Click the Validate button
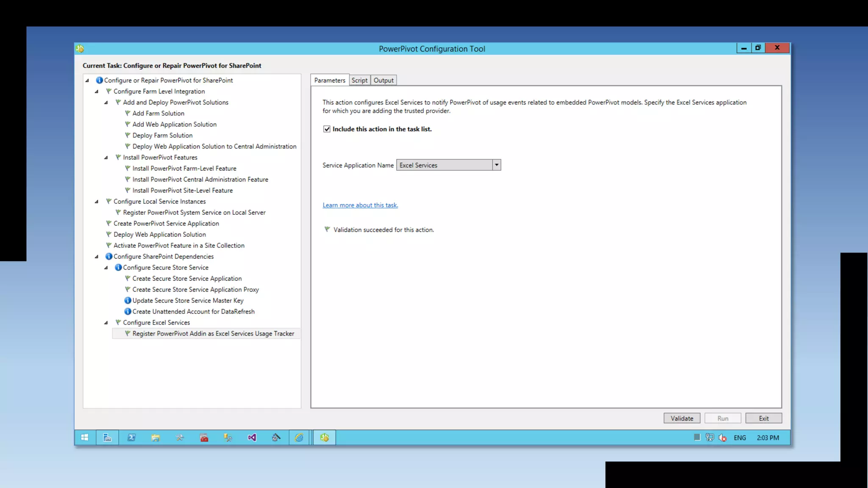 [x=682, y=419]
